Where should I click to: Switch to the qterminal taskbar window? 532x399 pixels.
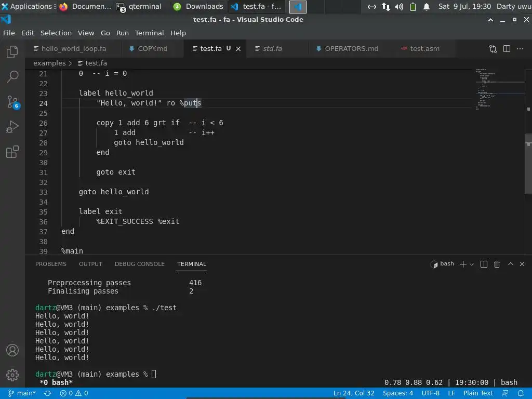pos(139,6)
